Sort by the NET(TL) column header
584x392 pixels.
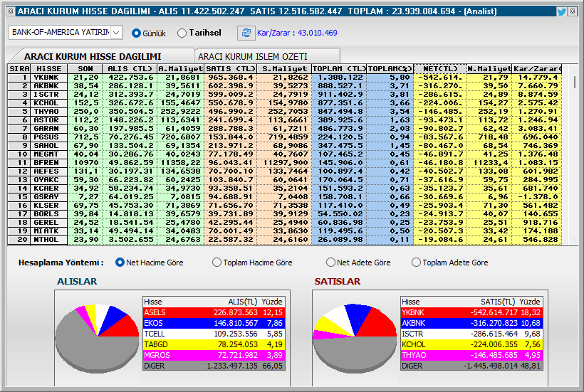pyautogui.click(x=440, y=69)
